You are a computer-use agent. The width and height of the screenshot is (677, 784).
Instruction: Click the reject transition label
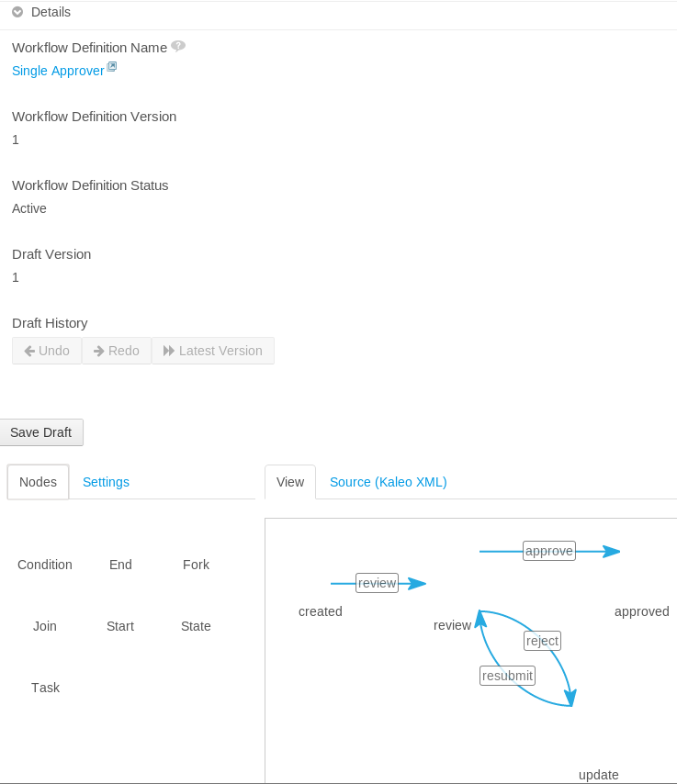[542, 641]
